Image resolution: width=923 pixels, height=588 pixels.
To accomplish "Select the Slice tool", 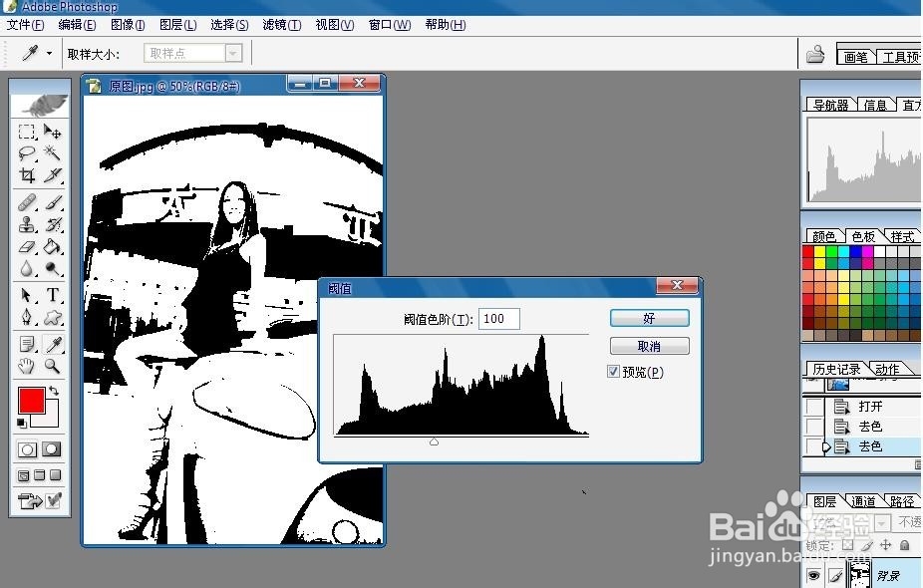I will pos(53,174).
